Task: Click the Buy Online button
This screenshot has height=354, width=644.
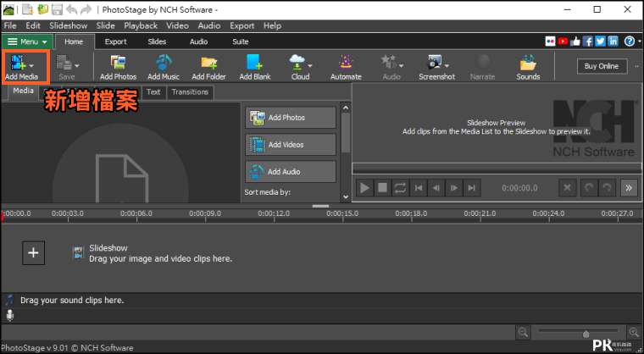Action: [x=602, y=66]
